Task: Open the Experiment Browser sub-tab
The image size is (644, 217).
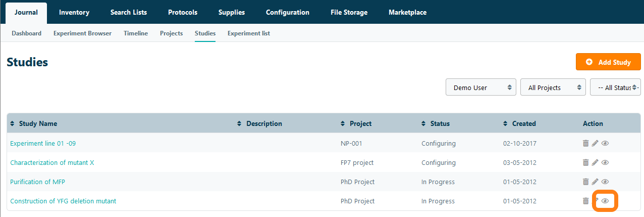Action: click(x=82, y=33)
